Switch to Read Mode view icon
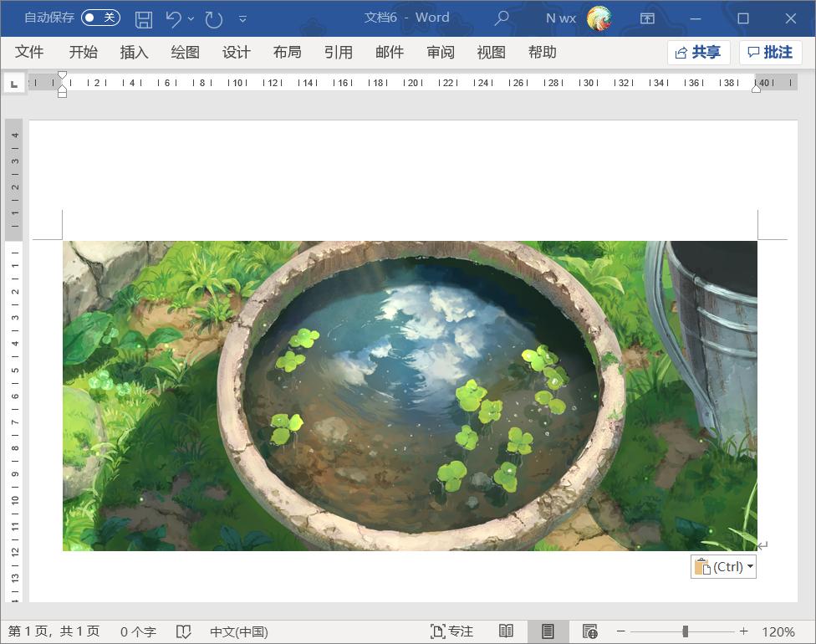Image resolution: width=816 pixels, height=644 pixels. point(506,631)
